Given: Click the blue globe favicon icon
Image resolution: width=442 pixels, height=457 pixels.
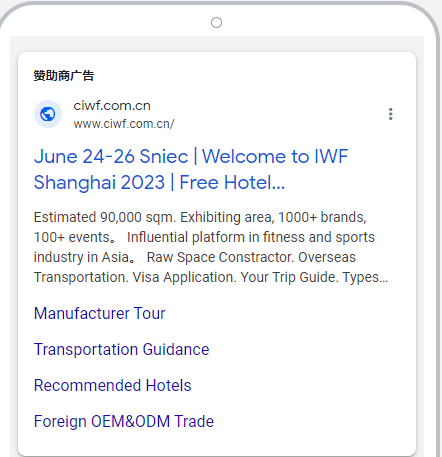Looking at the screenshot, I should pyautogui.click(x=48, y=114).
